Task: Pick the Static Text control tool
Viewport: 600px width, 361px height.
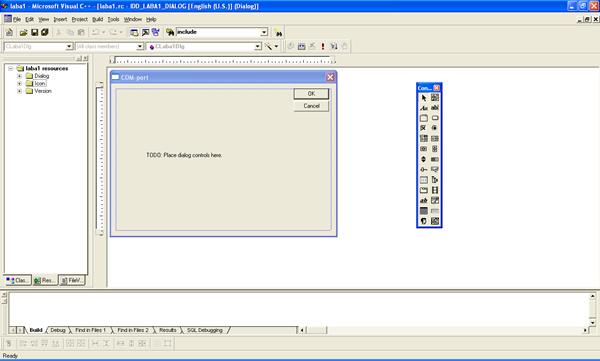Action: (x=424, y=108)
